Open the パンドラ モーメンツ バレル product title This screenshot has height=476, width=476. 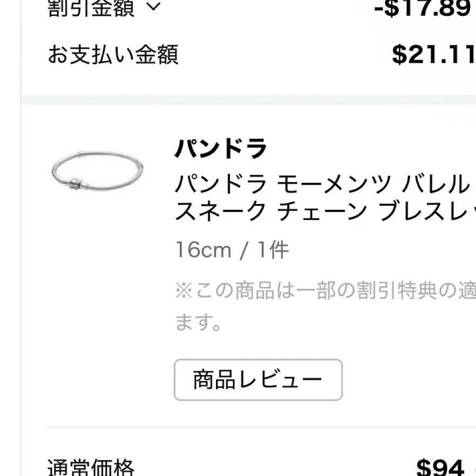click(x=323, y=185)
